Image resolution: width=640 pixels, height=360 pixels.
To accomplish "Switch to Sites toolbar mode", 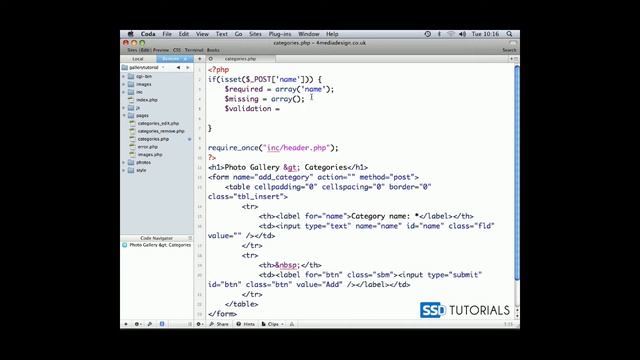I will click(x=132, y=50).
